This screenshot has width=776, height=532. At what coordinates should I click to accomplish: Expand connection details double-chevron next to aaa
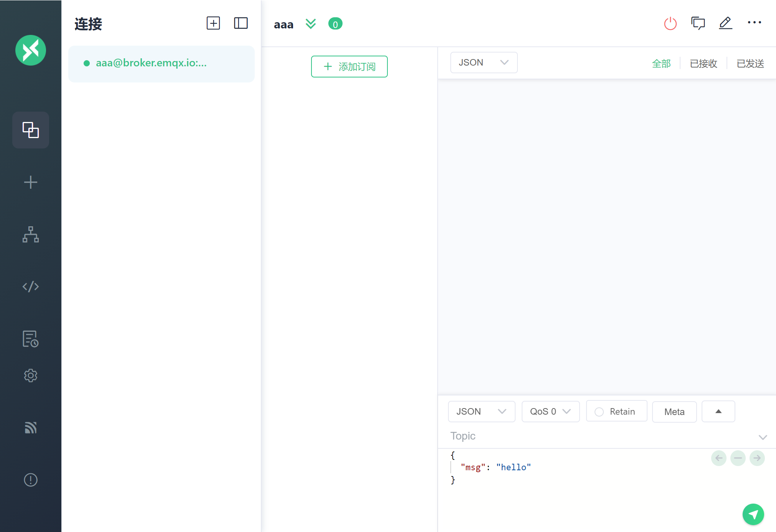(310, 24)
